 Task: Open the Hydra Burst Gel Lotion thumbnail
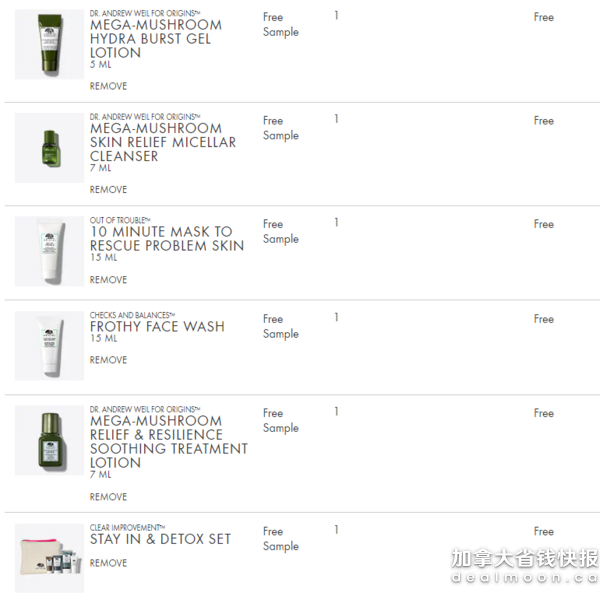(49, 44)
